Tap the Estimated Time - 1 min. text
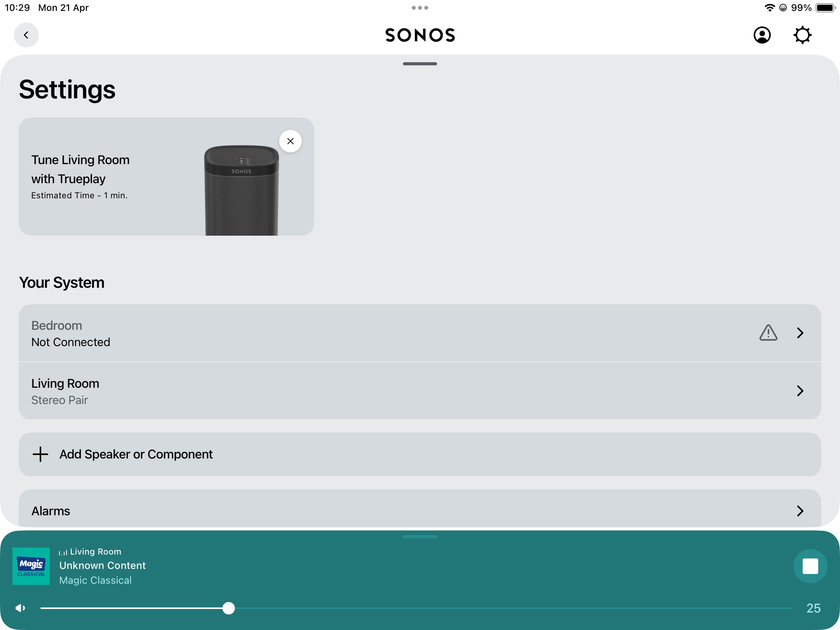Image resolution: width=840 pixels, height=630 pixels. pyautogui.click(x=79, y=196)
